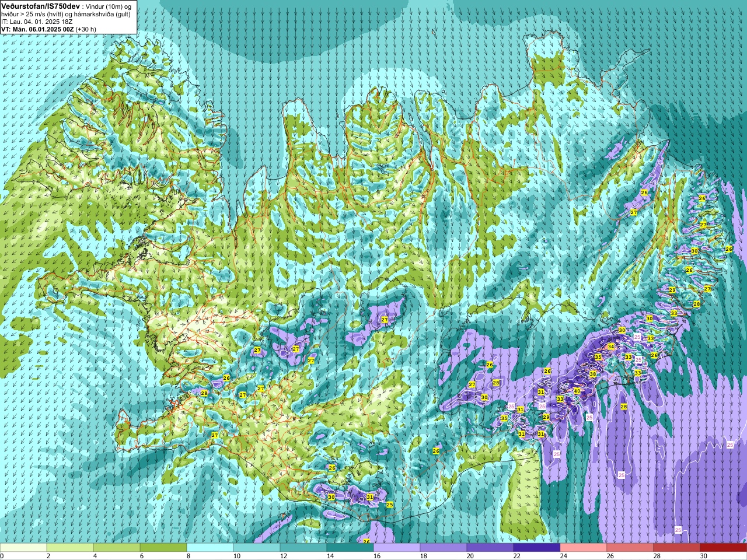Viewport: 747px width, 560px height.
Task: Click the scale number 16 under the legend bar
Action: point(378,556)
